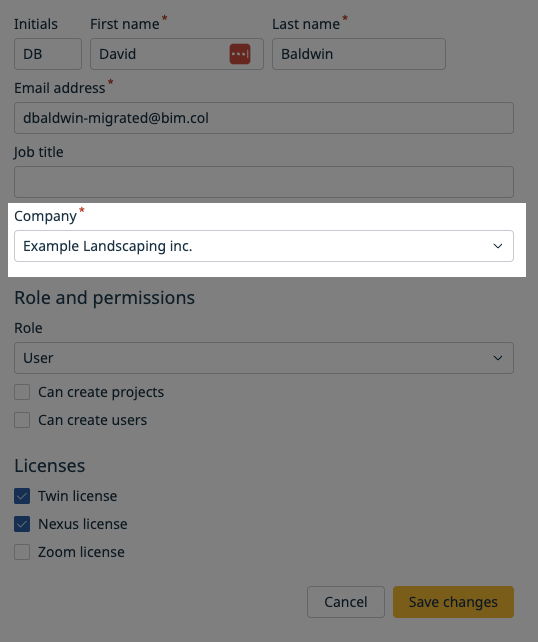Click the Cancel button
This screenshot has height=642, width=538.
[x=346, y=602]
